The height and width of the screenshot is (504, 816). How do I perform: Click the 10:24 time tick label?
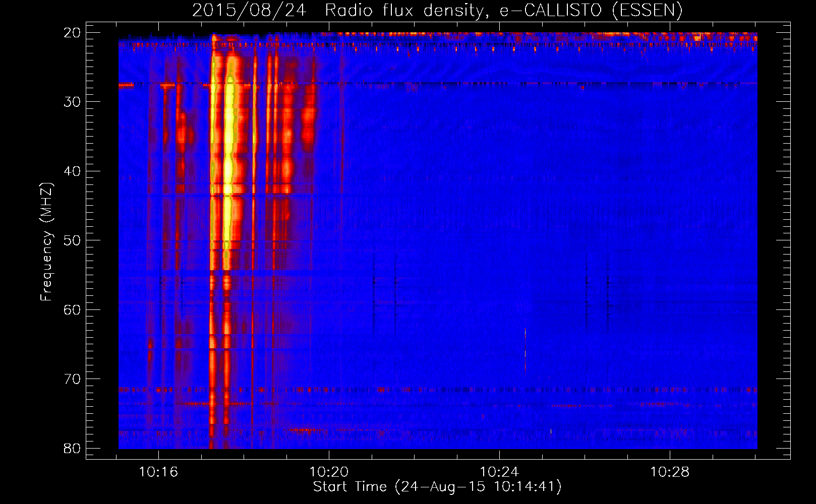click(x=499, y=472)
